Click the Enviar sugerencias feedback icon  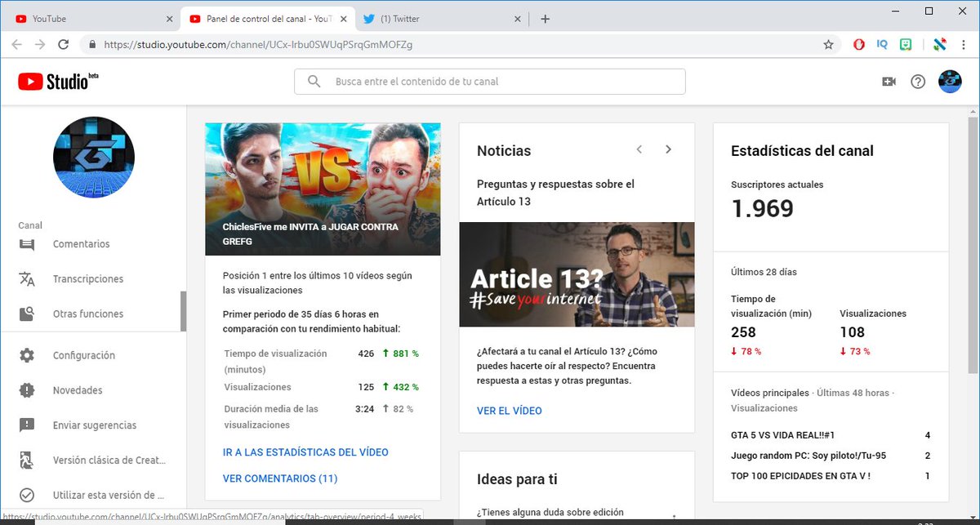(x=27, y=425)
